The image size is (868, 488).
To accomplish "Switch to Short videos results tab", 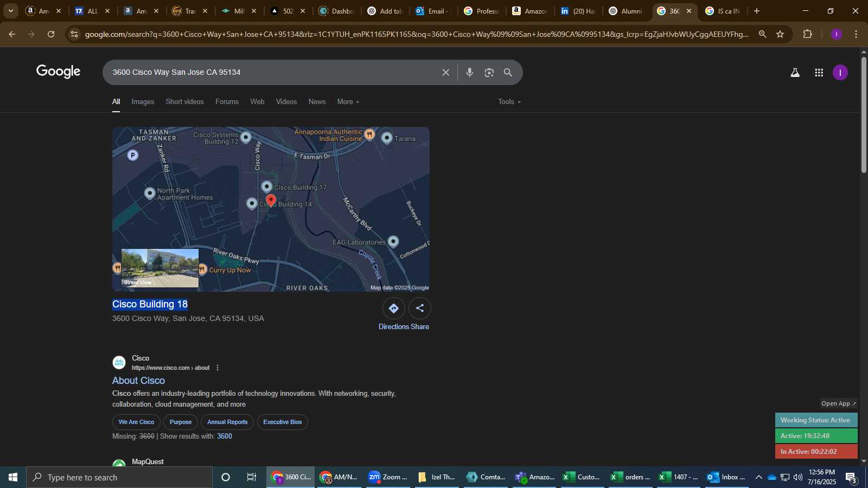I will pyautogui.click(x=184, y=101).
